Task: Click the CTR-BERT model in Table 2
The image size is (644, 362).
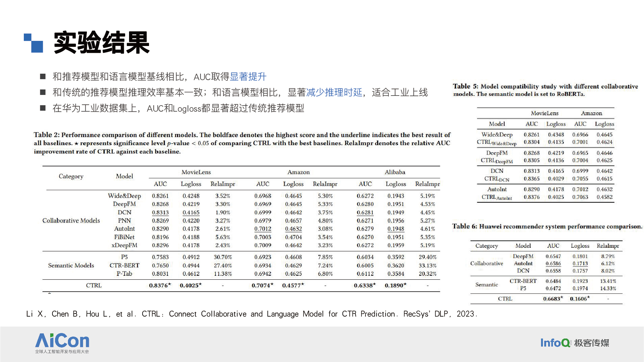Action: tap(124, 265)
